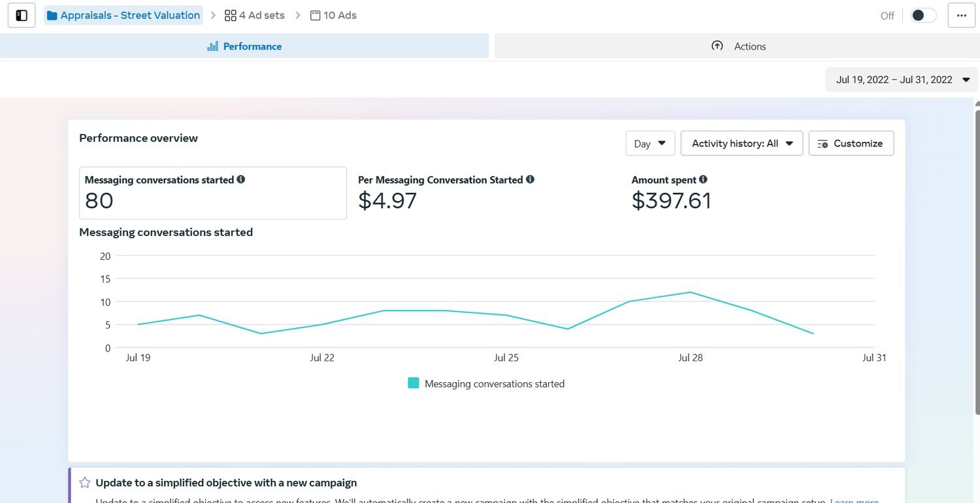
Task: Click the Customize settings icon
Action: [823, 144]
